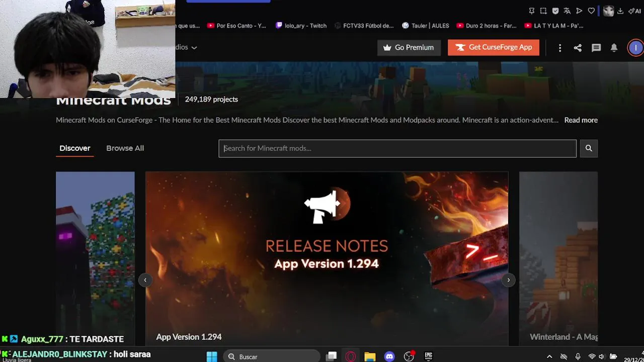Open the Winterland carousel card
This screenshot has width=644, height=362.
point(558,258)
